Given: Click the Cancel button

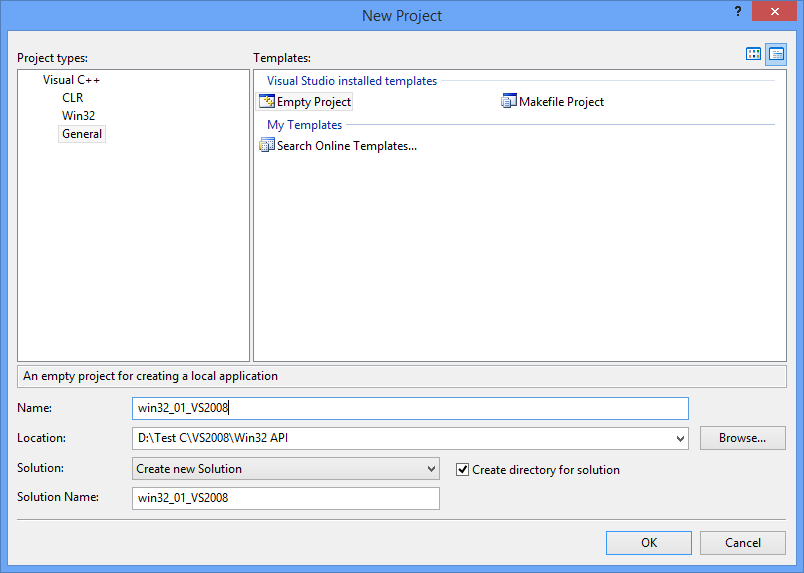Looking at the screenshot, I should 742,543.
